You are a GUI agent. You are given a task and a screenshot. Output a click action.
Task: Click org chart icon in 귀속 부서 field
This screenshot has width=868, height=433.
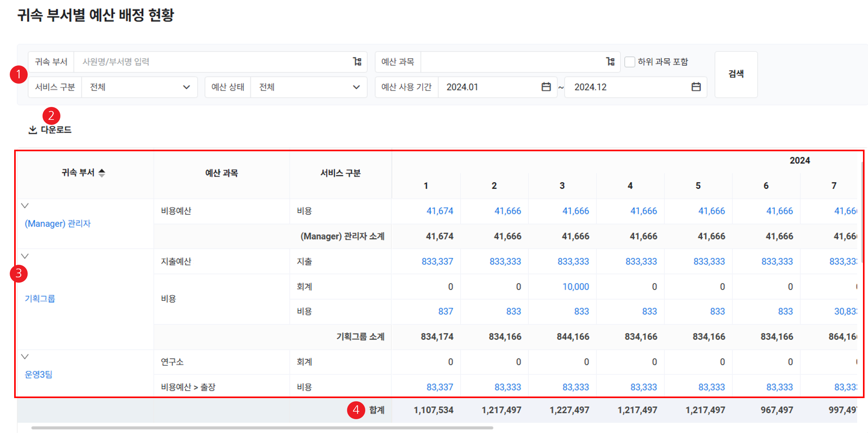click(357, 62)
